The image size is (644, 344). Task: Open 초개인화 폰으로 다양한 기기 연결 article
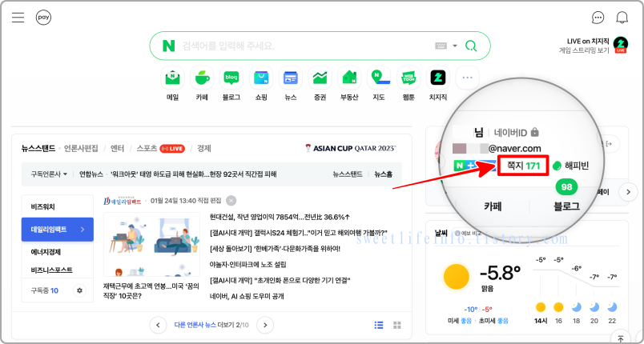[280, 281]
